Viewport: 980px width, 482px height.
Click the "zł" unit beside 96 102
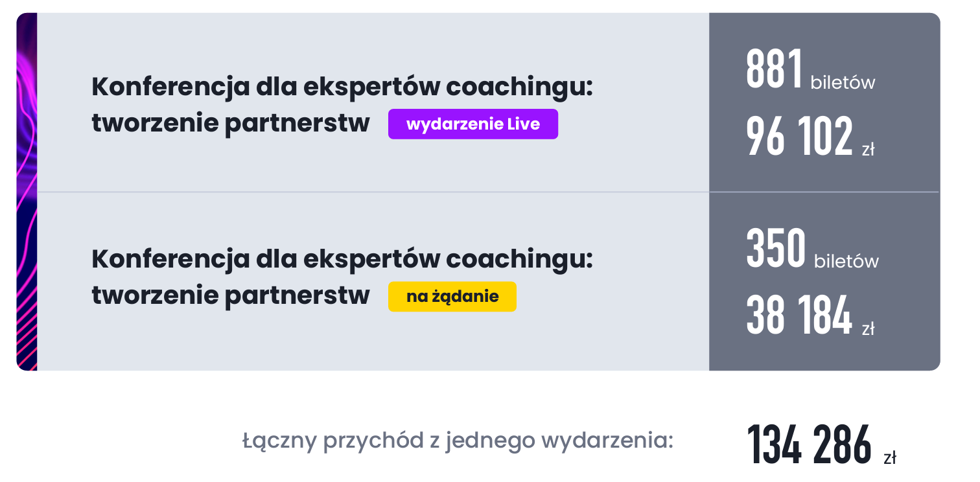pos(868,150)
